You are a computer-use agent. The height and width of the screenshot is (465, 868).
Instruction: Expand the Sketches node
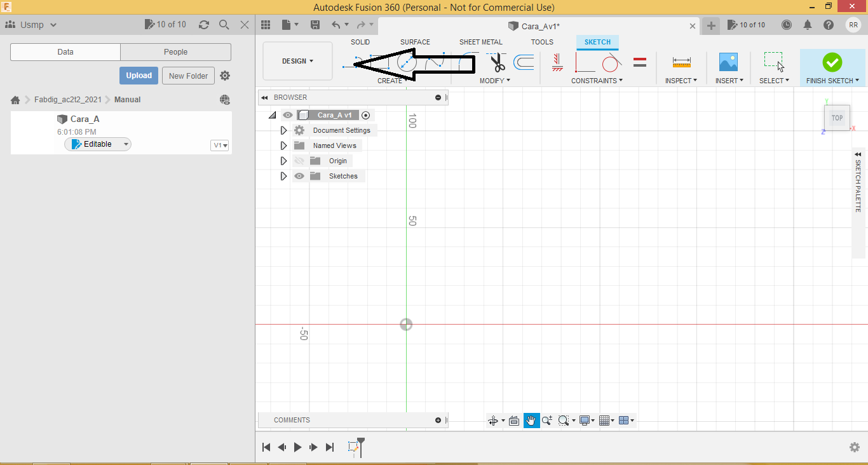283,176
